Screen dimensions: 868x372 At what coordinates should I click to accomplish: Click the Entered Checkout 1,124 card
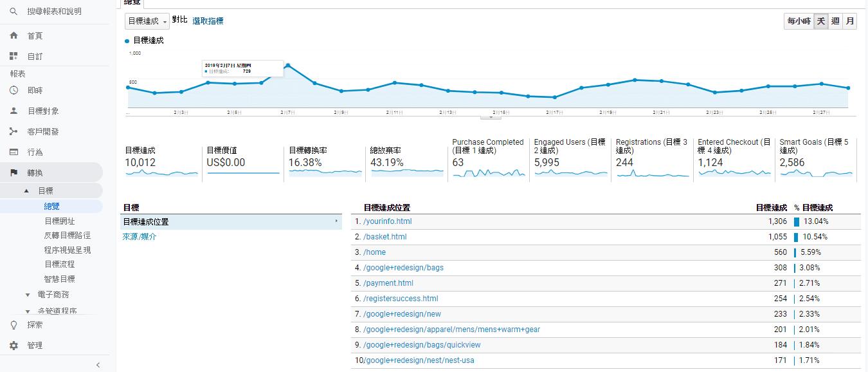735,158
